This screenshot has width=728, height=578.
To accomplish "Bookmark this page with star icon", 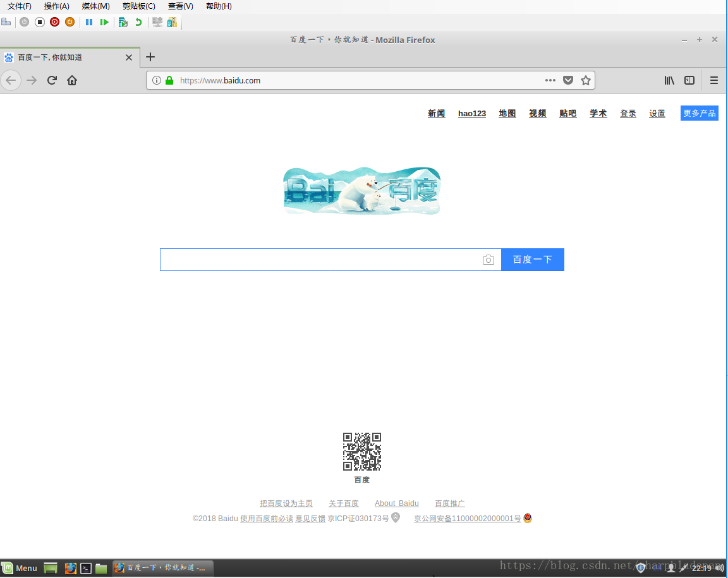I will pyautogui.click(x=586, y=80).
